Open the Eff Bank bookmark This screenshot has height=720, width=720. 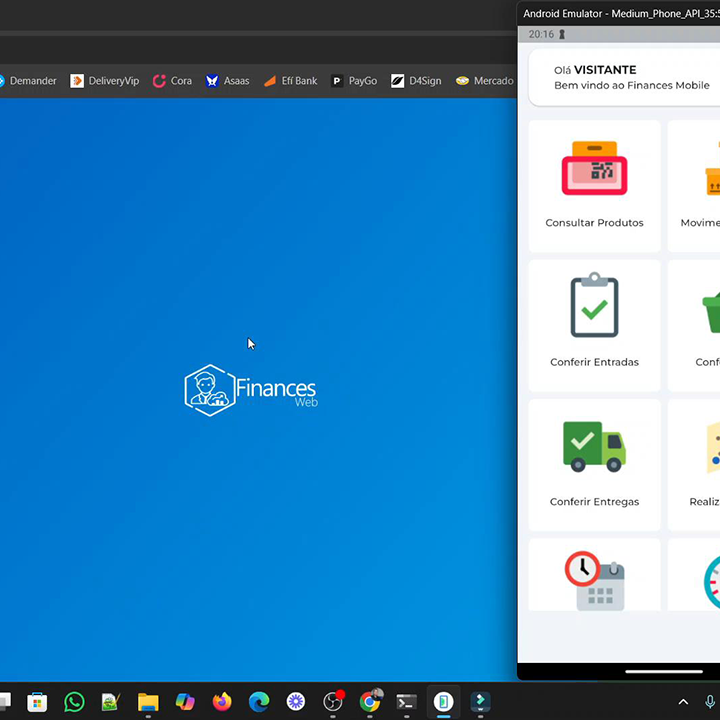tap(290, 81)
